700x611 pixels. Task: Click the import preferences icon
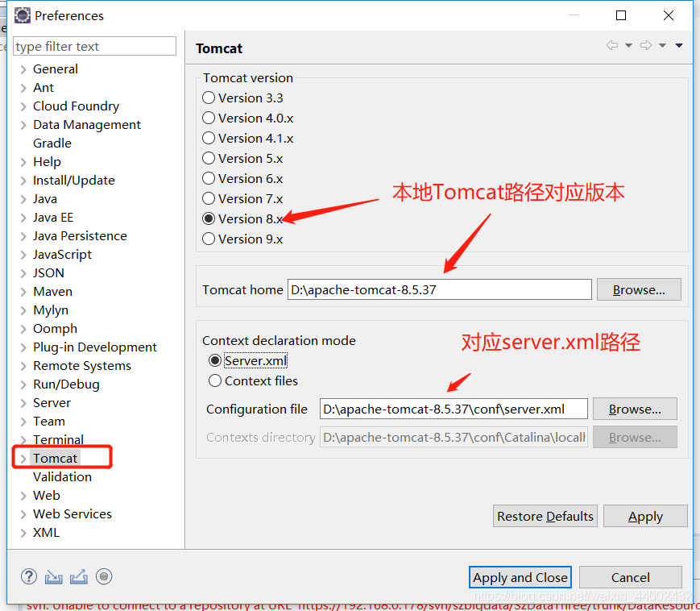[x=54, y=577]
